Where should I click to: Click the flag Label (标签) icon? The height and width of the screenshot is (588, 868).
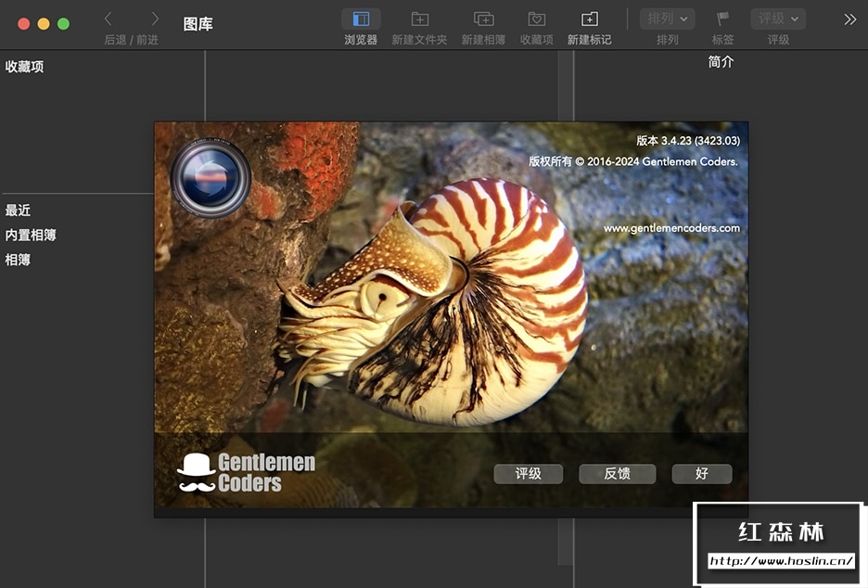point(722,19)
